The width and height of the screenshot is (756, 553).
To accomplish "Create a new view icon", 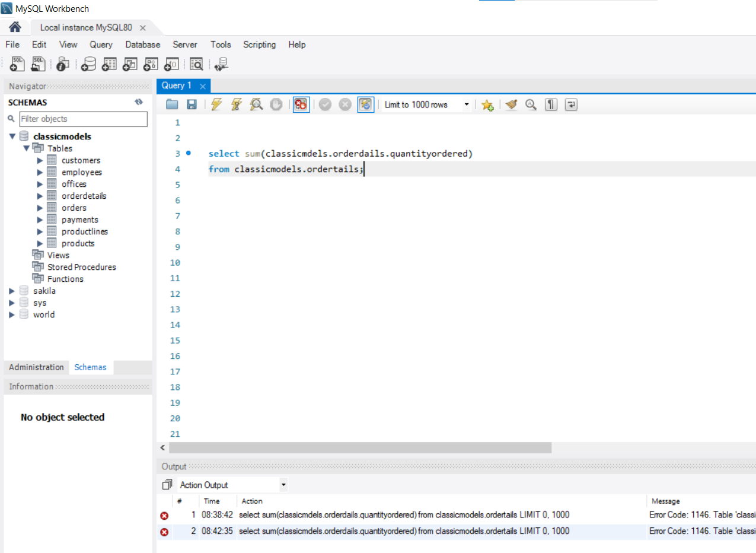I will [130, 64].
